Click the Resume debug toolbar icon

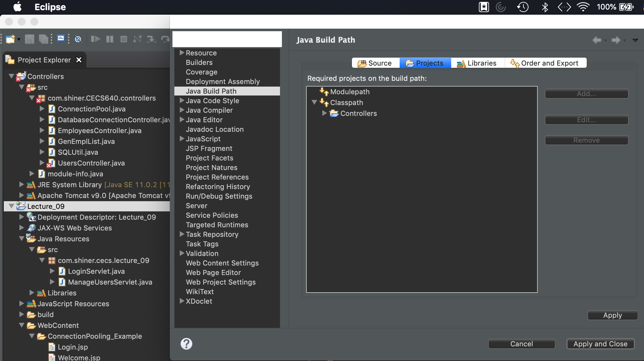tap(95, 39)
